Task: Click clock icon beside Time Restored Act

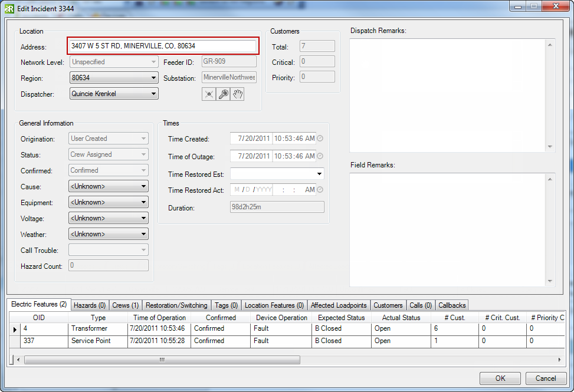Action: (320, 190)
